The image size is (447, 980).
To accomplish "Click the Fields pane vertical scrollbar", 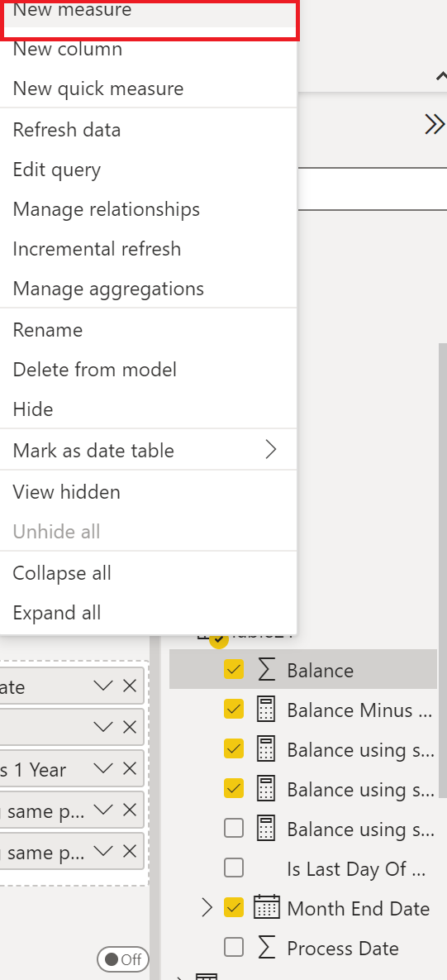I will click(442, 570).
